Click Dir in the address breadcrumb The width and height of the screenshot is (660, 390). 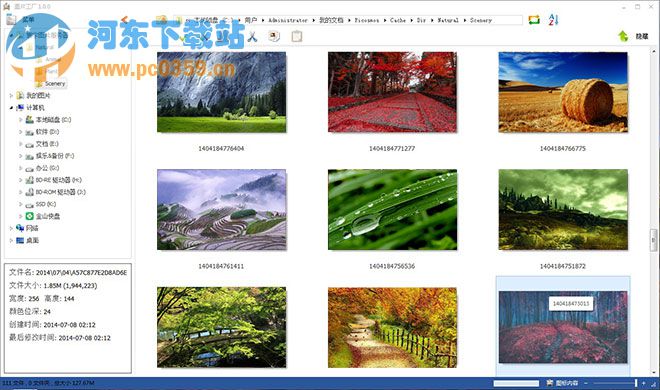tap(421, 20)
